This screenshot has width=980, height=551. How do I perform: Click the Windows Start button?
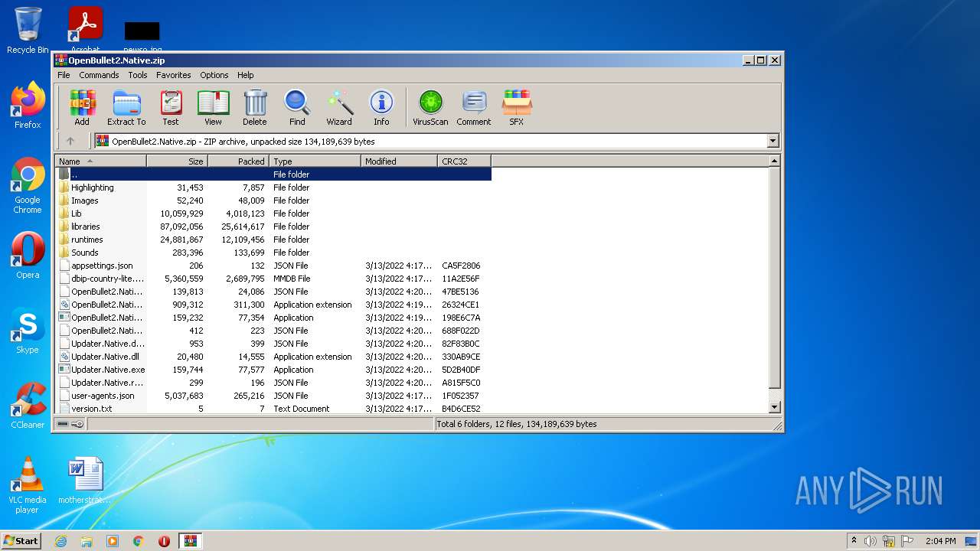coord(21,541)
